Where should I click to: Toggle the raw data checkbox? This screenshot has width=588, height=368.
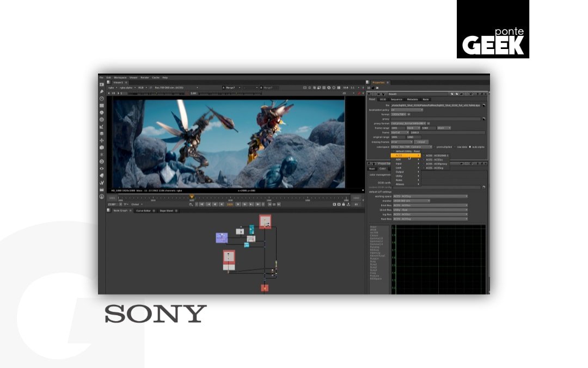pyautogui.click(x=455, y=147)
